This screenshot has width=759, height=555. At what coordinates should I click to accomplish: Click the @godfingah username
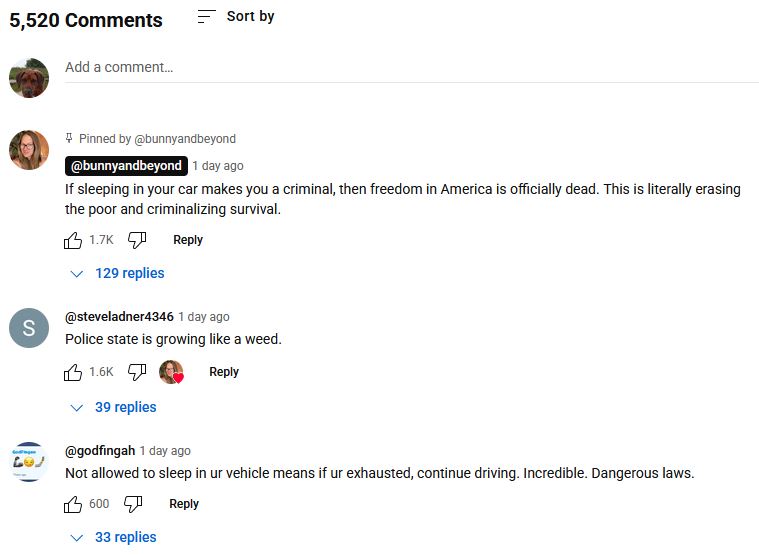coord(99,451)
